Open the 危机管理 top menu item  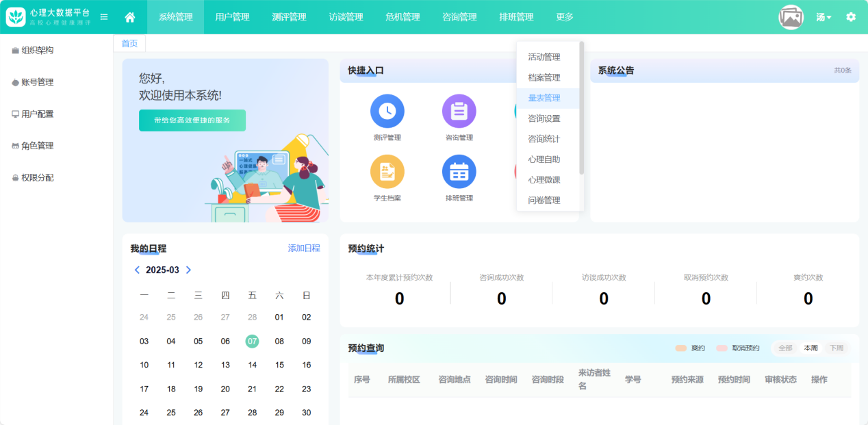coord(403,17)
